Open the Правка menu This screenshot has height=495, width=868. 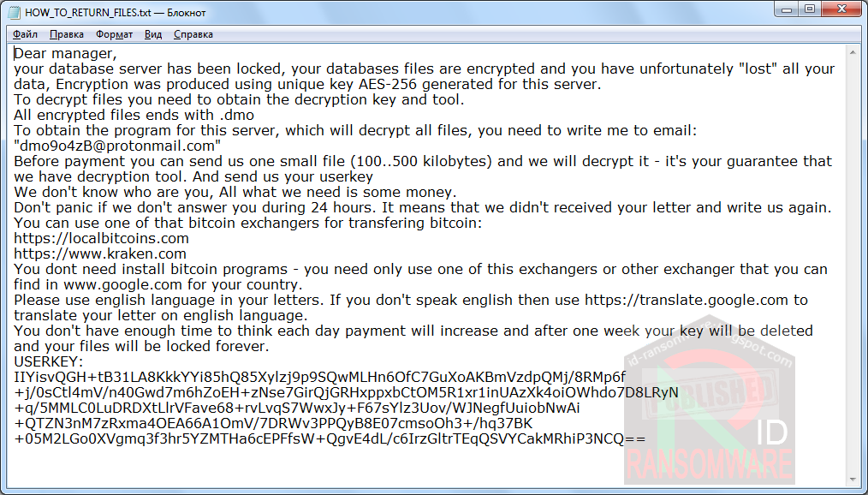point(67,34)
